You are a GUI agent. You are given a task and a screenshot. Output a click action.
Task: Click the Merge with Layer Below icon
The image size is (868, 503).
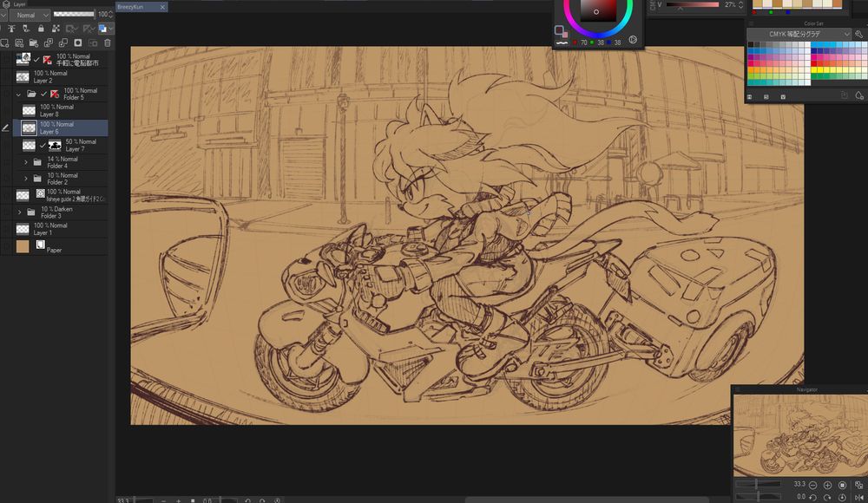(x=63, y=42)
